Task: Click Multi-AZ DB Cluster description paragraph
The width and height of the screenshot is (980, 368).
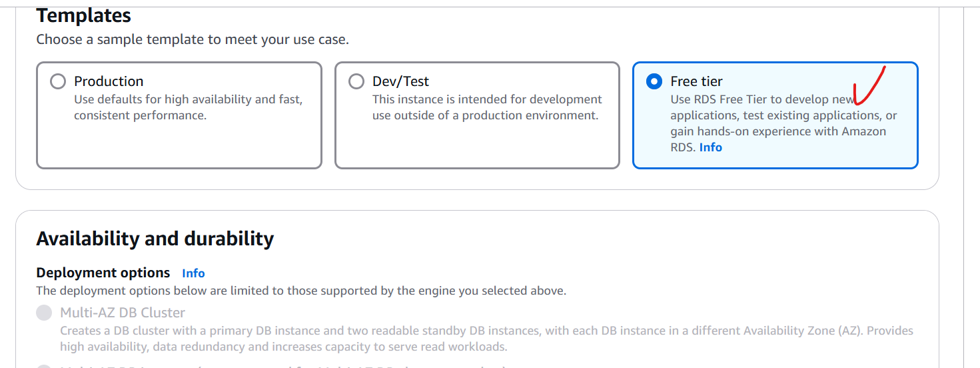Action: coord(486,339)
